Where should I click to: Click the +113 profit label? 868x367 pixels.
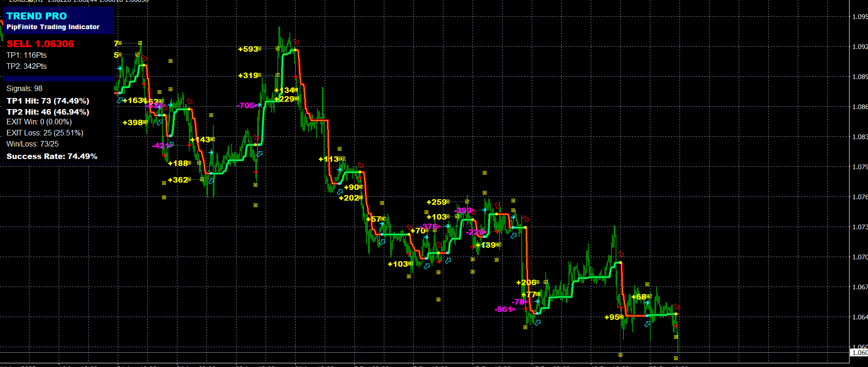[x=328, y=159]
